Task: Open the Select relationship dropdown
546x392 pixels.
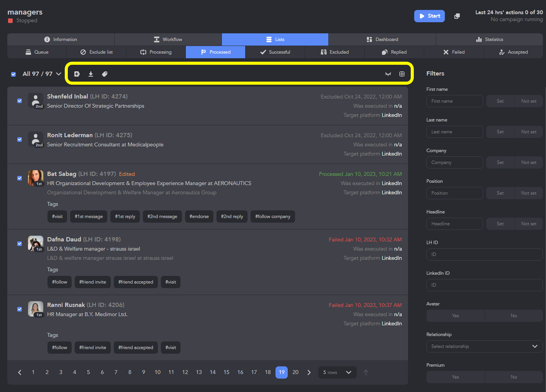Action: 484,346
